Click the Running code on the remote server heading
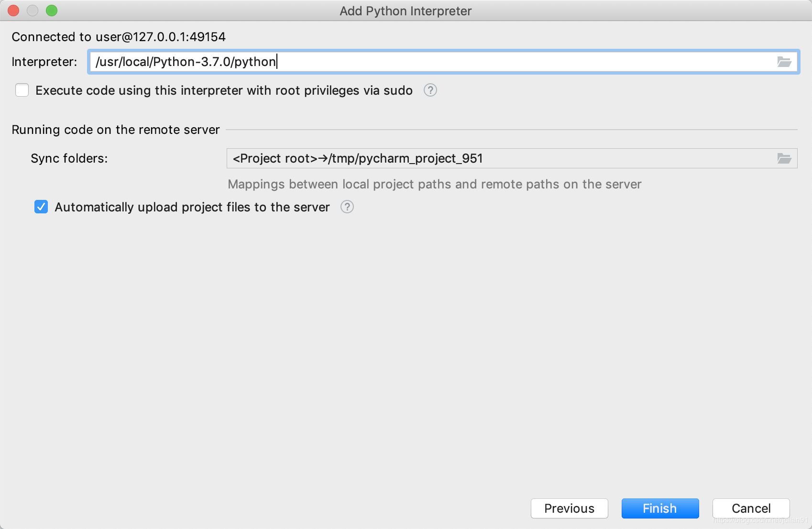The image size is (812, 529). pyautogui.click(x=116, y=130)
